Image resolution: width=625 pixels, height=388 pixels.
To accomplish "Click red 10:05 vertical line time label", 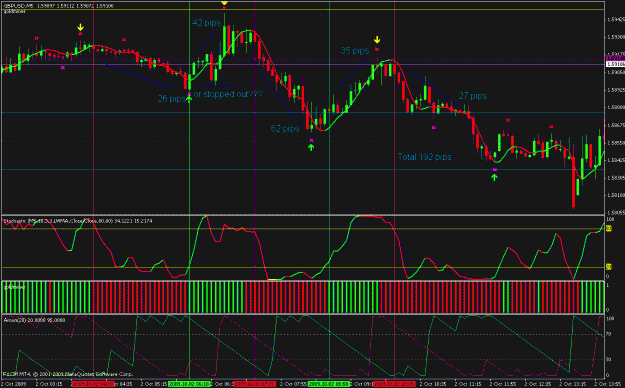I will coord(395,384).
